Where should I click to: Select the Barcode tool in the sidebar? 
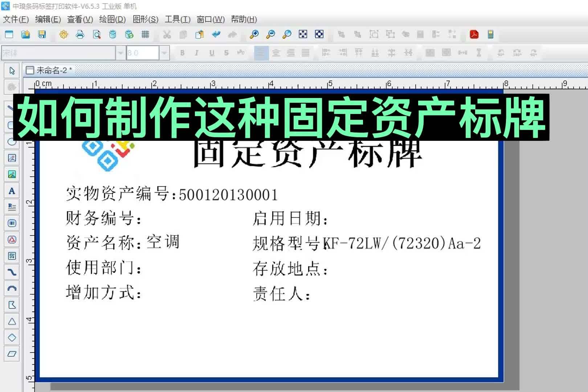(12, 223)
